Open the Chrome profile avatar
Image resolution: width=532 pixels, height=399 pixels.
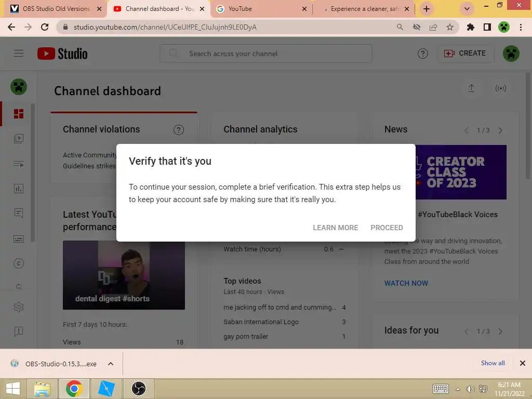click(x=504, y=27)
